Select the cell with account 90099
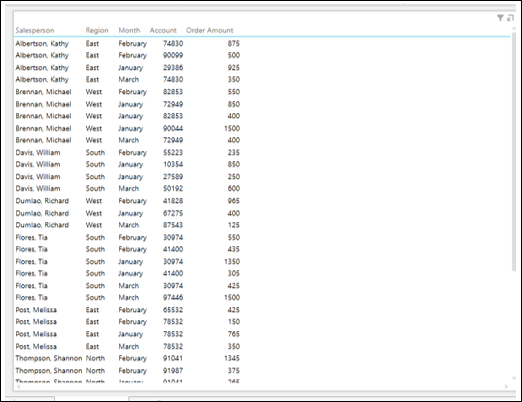The image size is (522, 402). pyautogui.click(x=173, y=55)
